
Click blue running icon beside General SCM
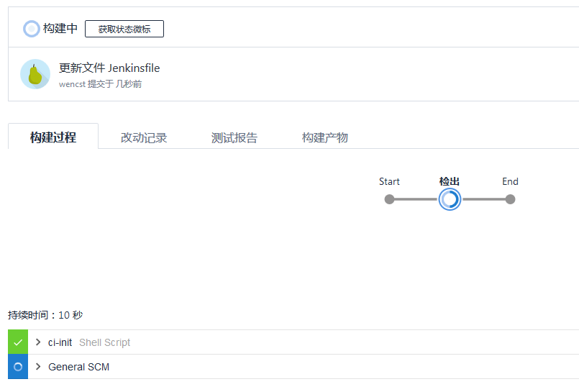tap(18, 367)
